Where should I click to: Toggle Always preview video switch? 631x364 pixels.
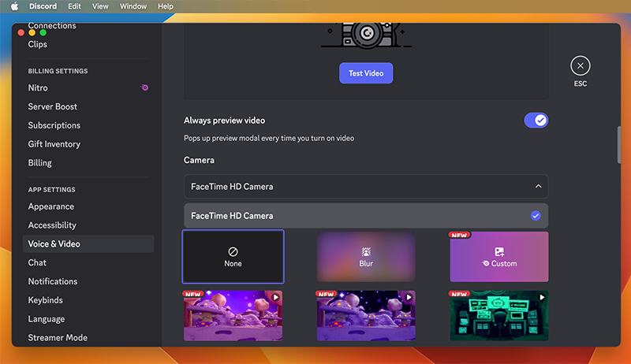pos(536,121)
